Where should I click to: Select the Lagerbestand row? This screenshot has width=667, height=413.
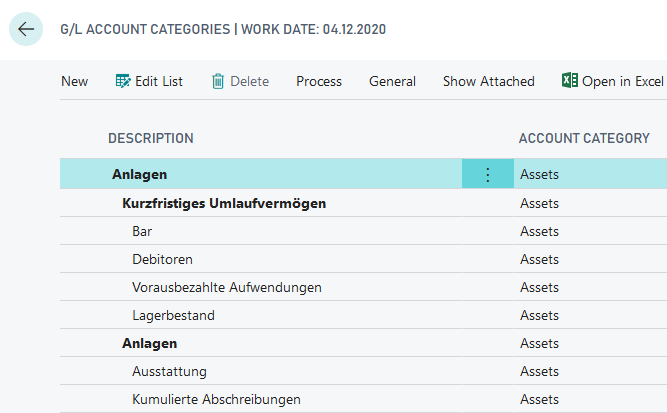click(173, 315)
